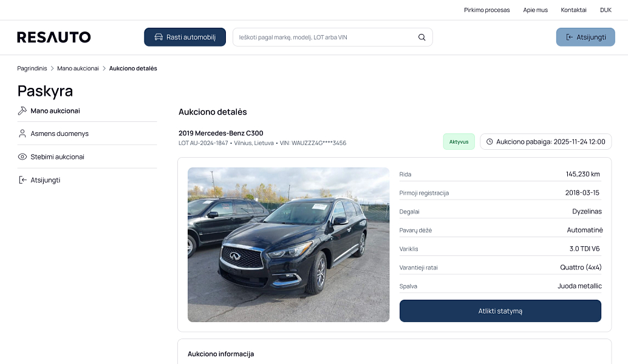Click the search magnifier icon
628x364 pixels.
(422, 37)
